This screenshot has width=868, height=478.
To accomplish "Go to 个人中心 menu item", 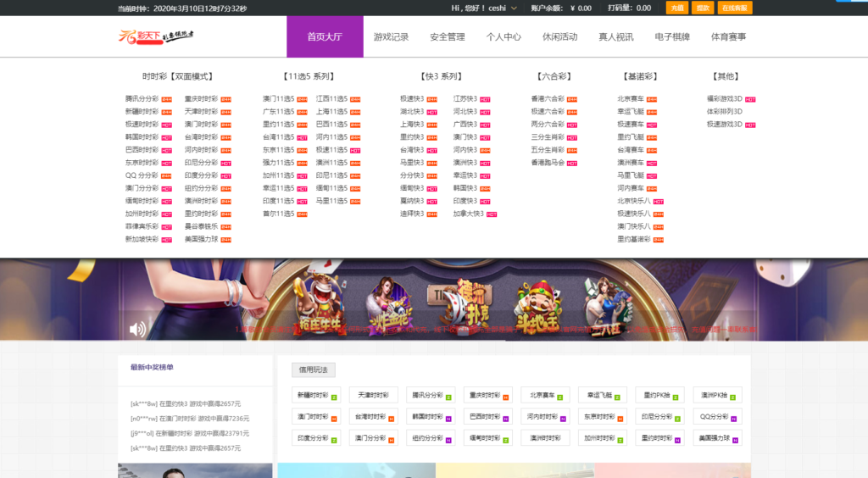I will 504,37.
